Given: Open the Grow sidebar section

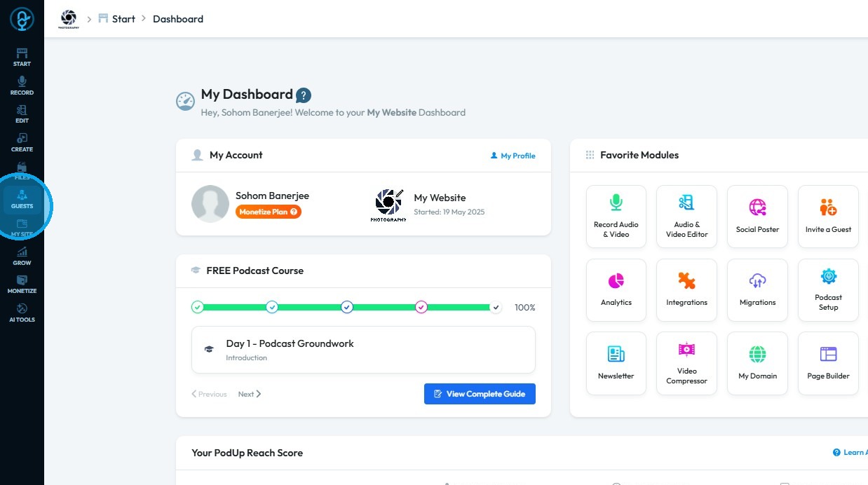Looking at the screenshot, I should pyautogui.click(x=22, y=256).
